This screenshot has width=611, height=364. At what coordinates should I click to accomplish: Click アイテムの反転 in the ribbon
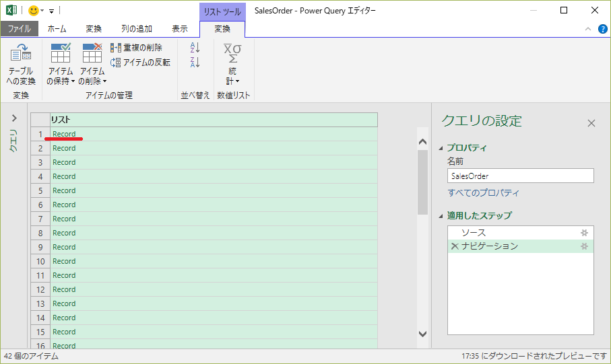point(140,63)
